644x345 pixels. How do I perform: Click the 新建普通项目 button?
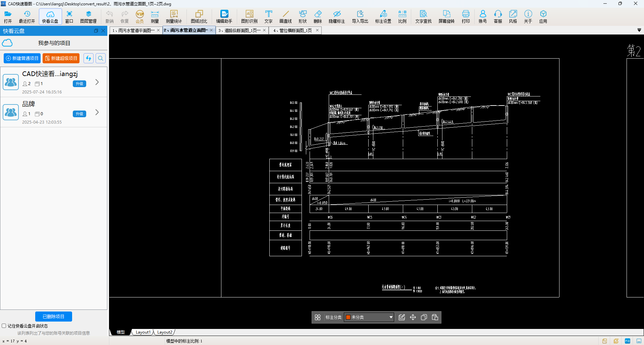click(22, 58)
